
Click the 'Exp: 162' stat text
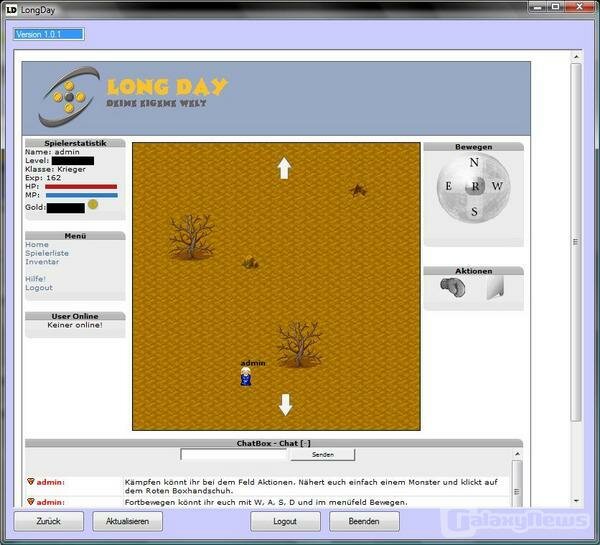pyautogui.click(x=43, y=178)
